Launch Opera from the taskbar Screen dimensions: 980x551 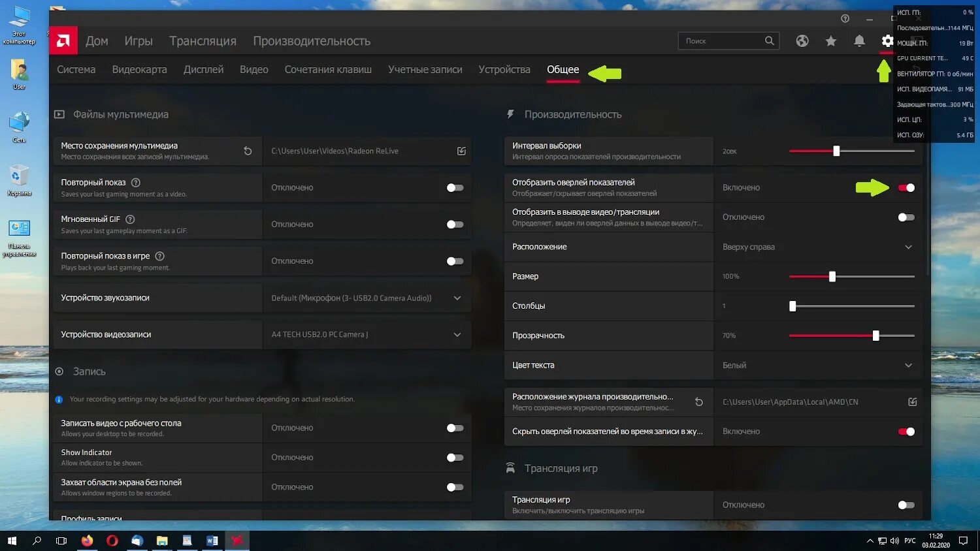(x=112, y=541)
